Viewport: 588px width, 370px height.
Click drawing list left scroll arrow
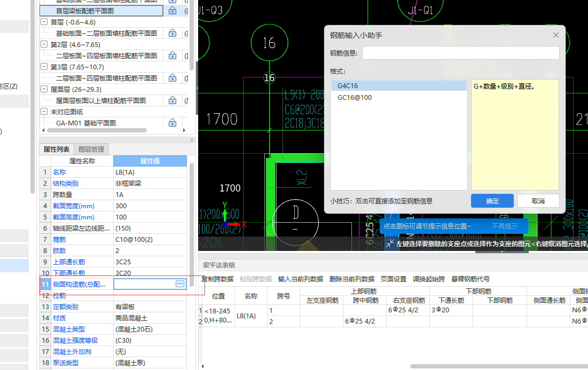click(43, 130)
